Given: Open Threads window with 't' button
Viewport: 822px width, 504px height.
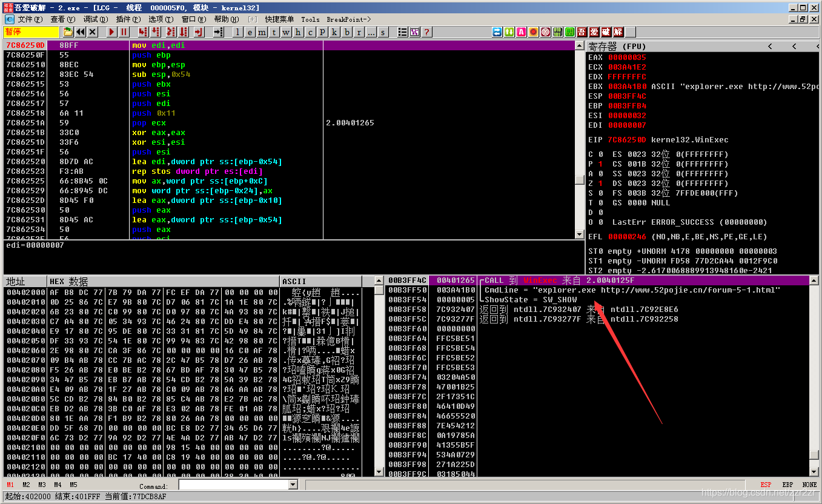Looking at the screenshot, I should pyautogui.click(x=274, y=32).
